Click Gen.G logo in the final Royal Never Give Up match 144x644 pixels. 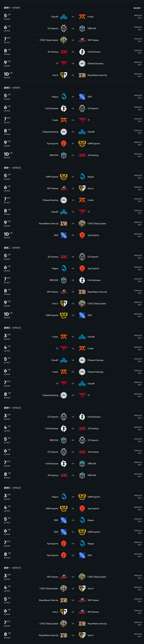coord(82,635)
